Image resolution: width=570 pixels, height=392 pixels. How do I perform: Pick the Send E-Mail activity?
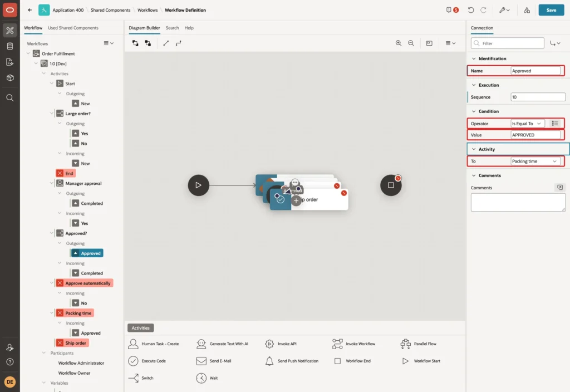[x=214, y=361]
